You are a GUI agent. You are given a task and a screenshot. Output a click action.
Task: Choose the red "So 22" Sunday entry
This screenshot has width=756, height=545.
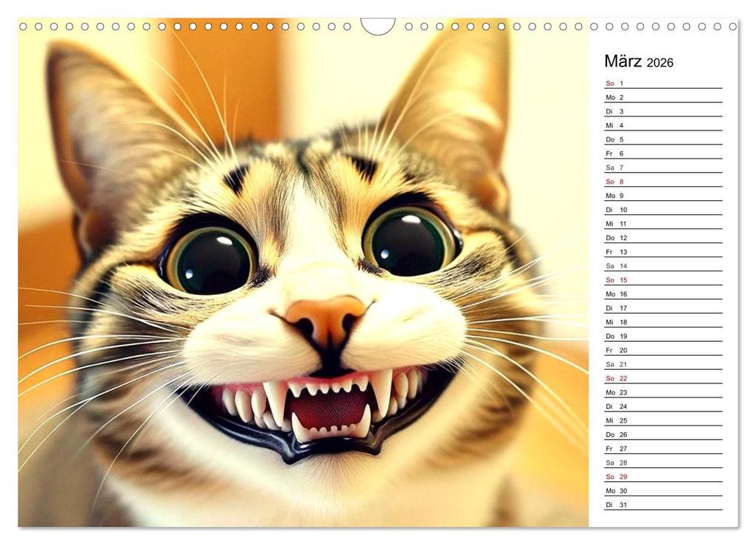(663, 378)
